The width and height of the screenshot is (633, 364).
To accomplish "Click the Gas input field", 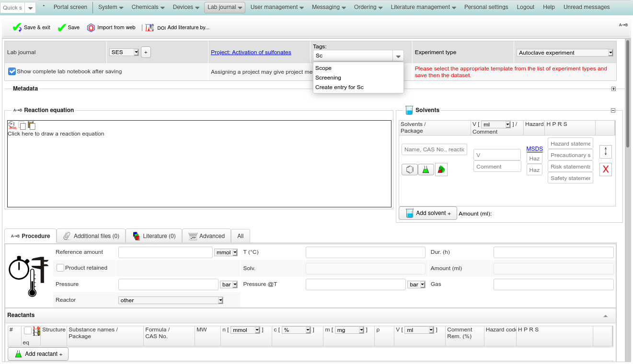I will click(x=553, y=284).
